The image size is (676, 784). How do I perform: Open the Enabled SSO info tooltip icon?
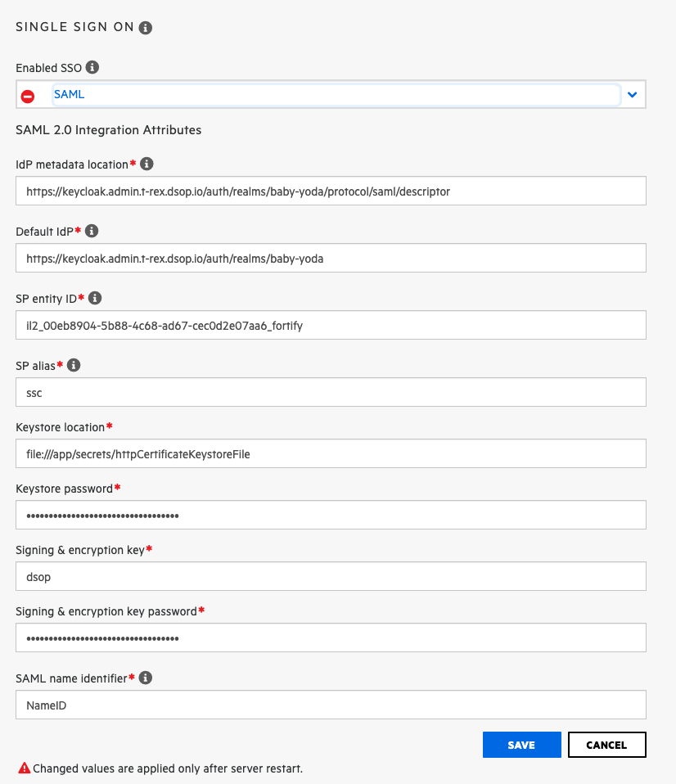tap(92, 67)
